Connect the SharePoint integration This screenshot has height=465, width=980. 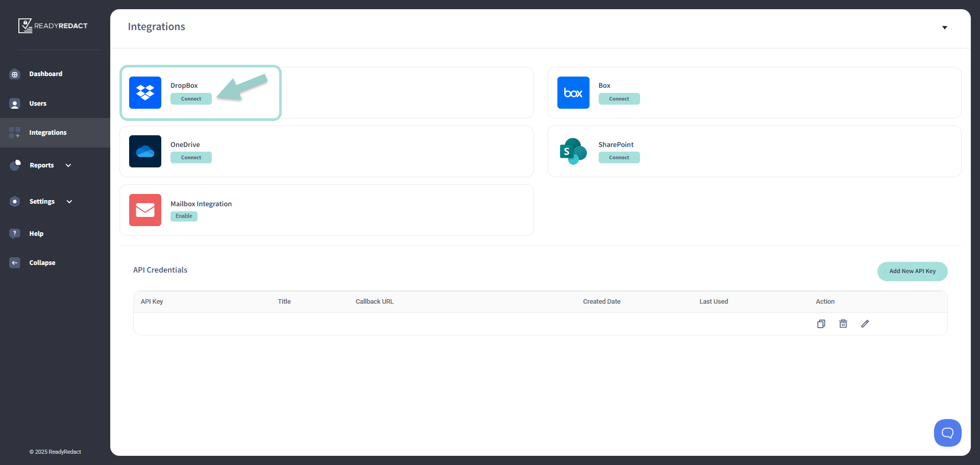point(619,158)
